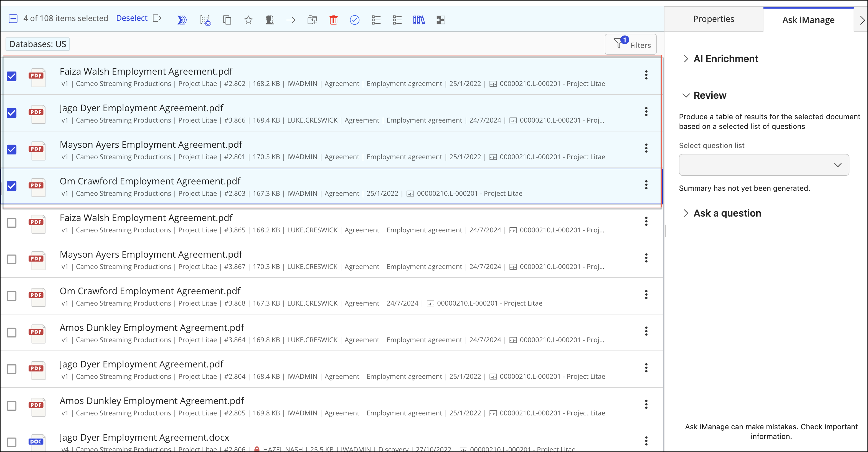The image size is (868, 452).
Task: Click the blue books library icon
Action: coord(419,20)
